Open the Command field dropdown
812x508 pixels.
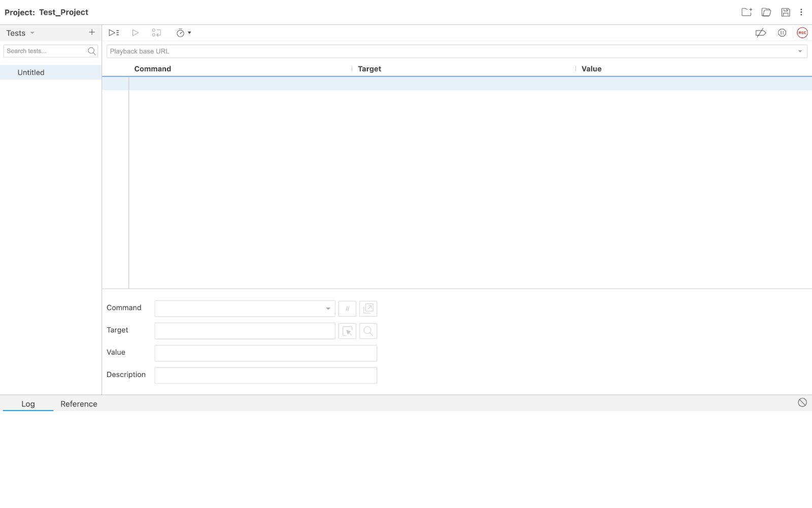[x=328, y=308]
